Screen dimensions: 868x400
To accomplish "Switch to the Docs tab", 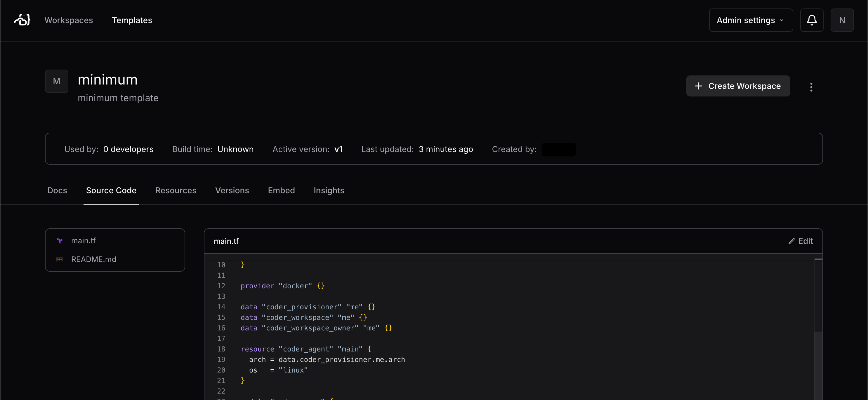I will click(57, 191).
